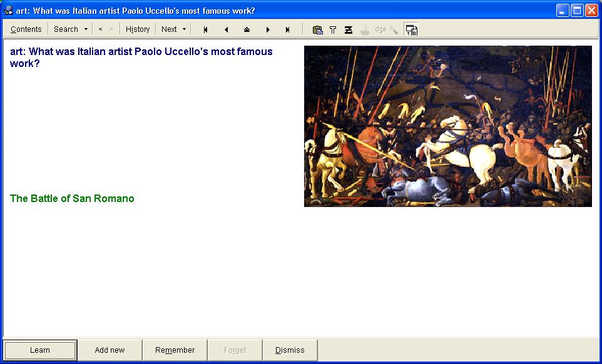This screenshot has width=602, height=364.
Task: Click the Add new button
Action: (110, 350)
